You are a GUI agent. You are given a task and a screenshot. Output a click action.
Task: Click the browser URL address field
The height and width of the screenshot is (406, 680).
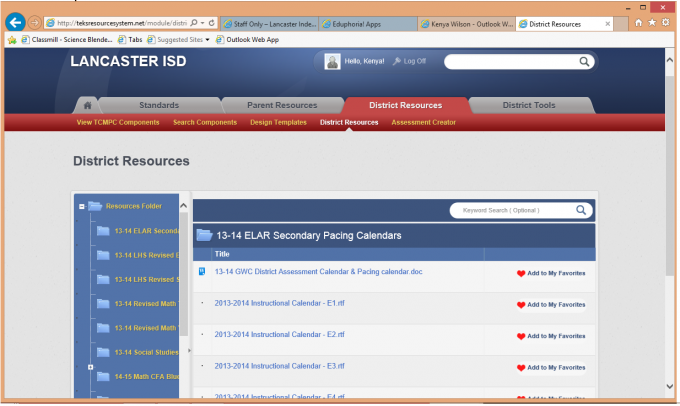tap(121, 23)
